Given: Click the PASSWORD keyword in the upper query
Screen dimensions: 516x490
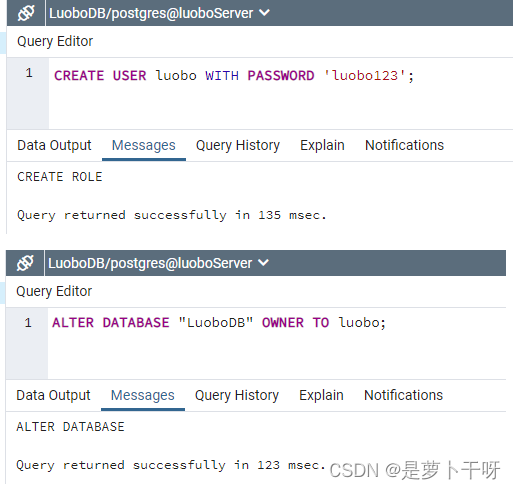Looking at the screenshot, I should [x=281, y=76].
